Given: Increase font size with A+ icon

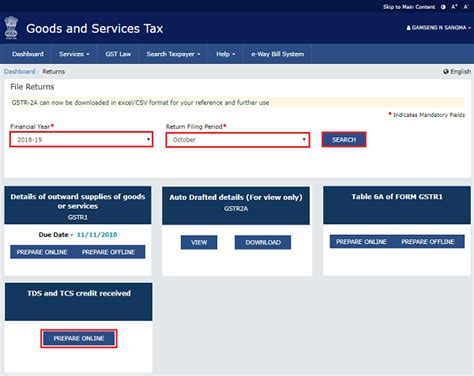Looking at the screenshot, I should (454, 7).
